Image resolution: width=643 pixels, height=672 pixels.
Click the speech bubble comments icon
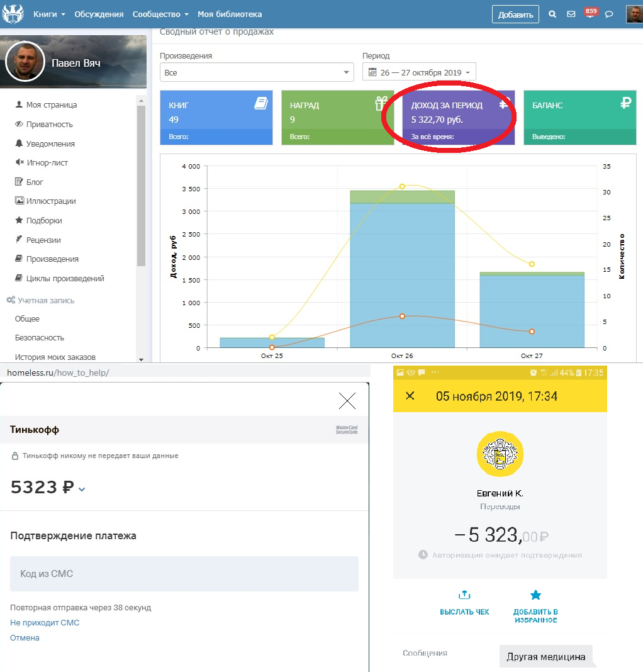(609, 14)
